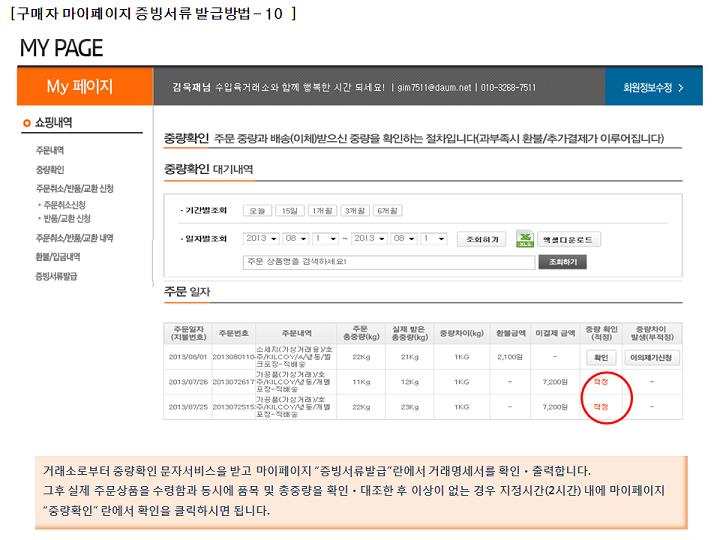Image resolution: width=720 pixels, height=540 pixels.
Task: Choose the 1개월 period filter
Action: (322, 211)
